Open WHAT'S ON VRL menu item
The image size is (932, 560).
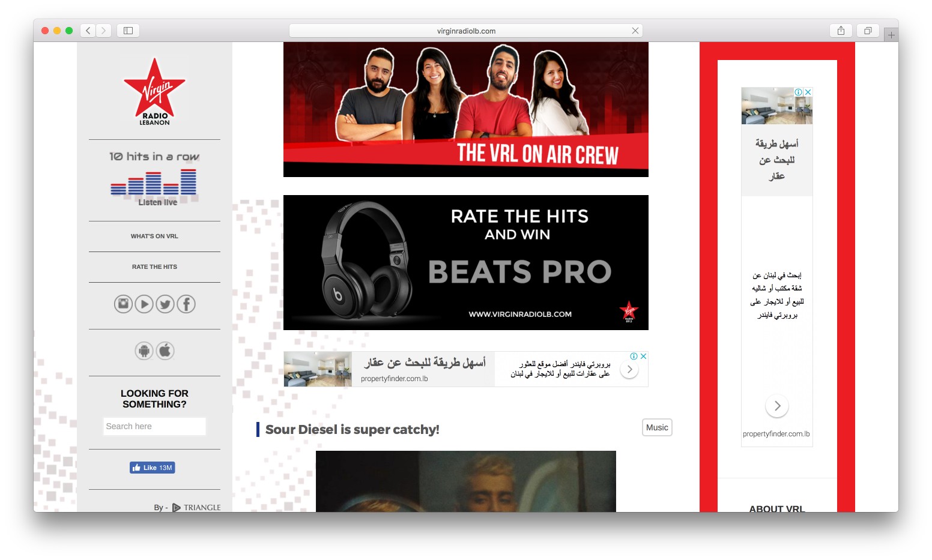154,236
